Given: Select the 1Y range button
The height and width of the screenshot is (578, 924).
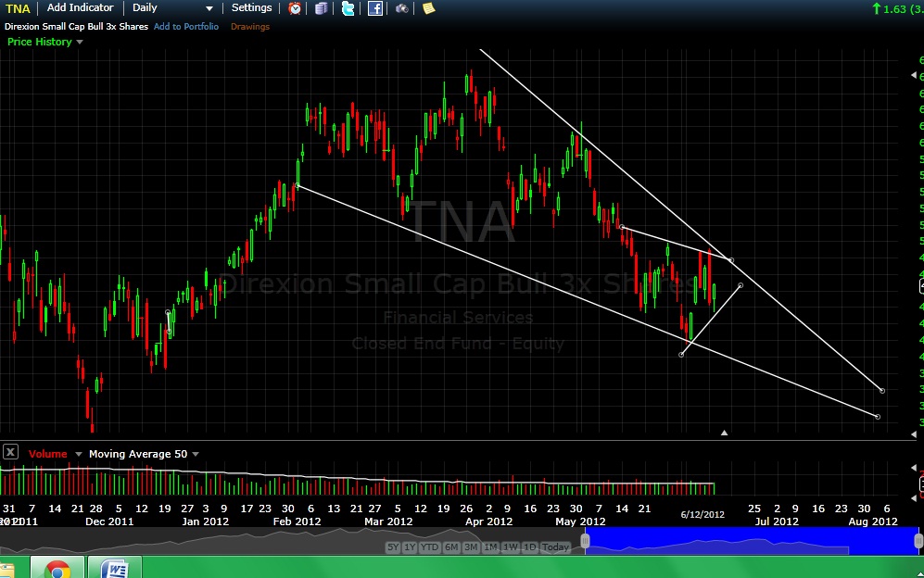Looking at the screenshot, I should [x=411, y=547].
